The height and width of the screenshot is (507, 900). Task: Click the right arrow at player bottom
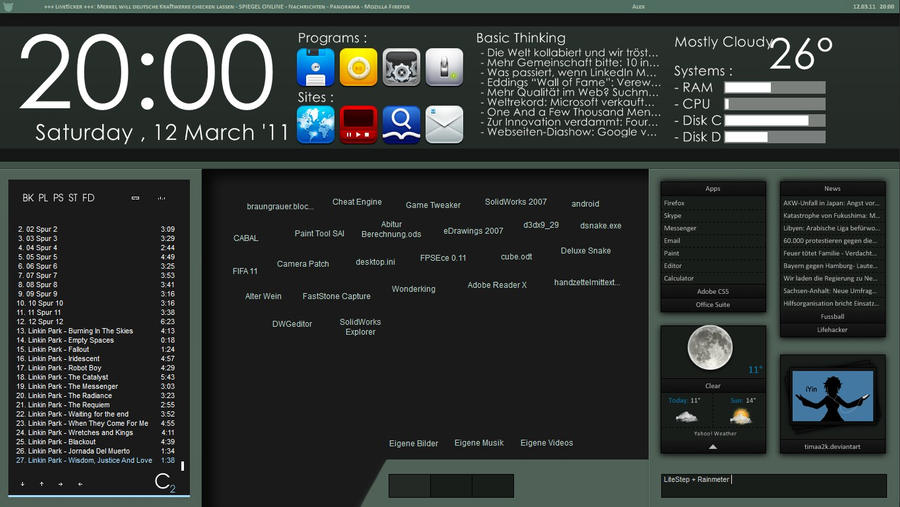click(60, 484)
